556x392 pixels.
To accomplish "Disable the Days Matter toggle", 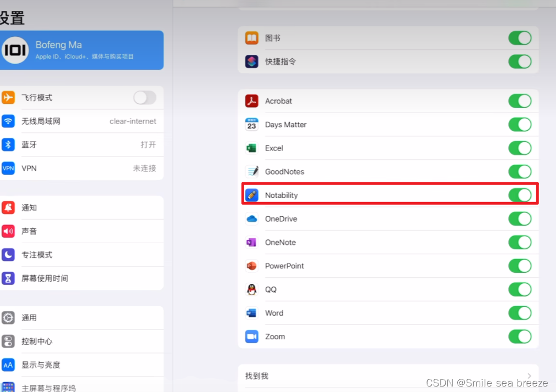I will pyautogui.click(x=520, y=125).
